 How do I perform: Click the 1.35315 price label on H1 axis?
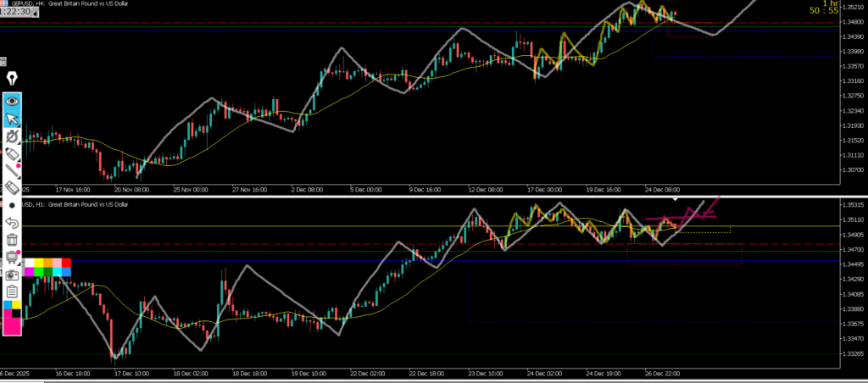tap(853, 205)
